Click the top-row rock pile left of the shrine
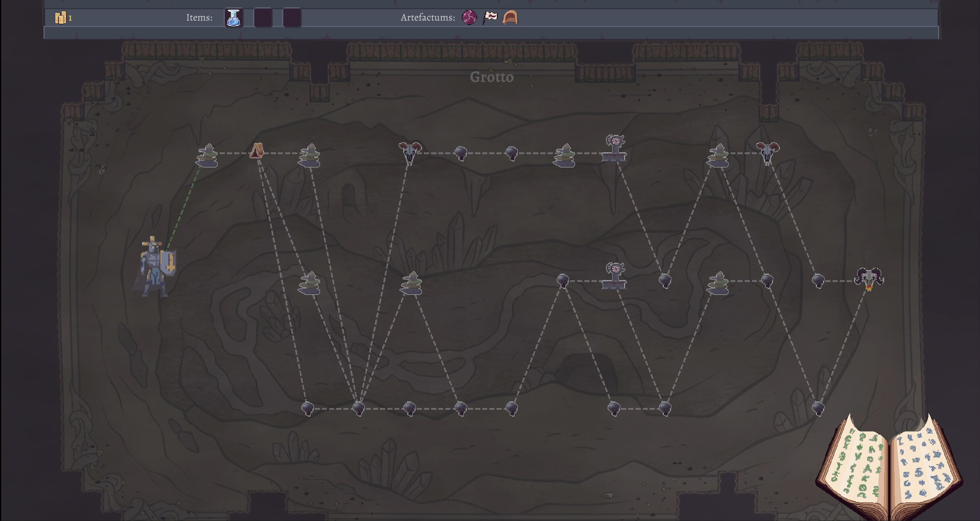The height and width of the screenshot is (521, 980). (564, 156)
